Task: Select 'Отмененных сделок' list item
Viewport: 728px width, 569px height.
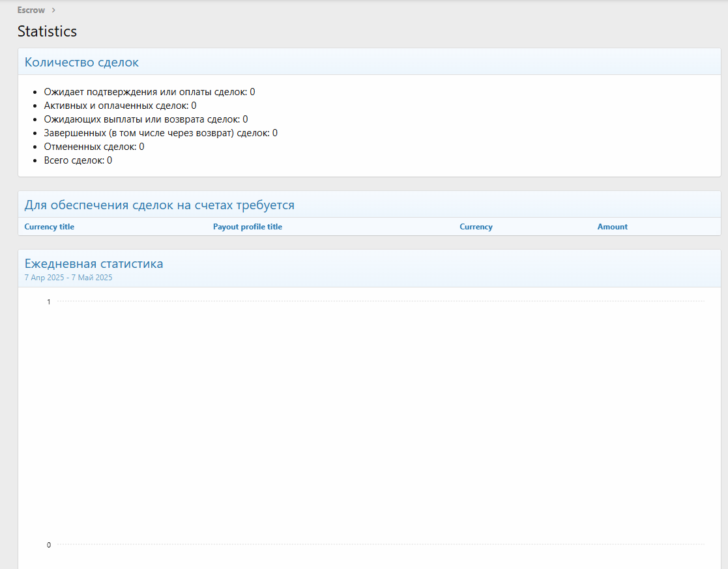Action: pyautogui.click(x=94, y=147)
